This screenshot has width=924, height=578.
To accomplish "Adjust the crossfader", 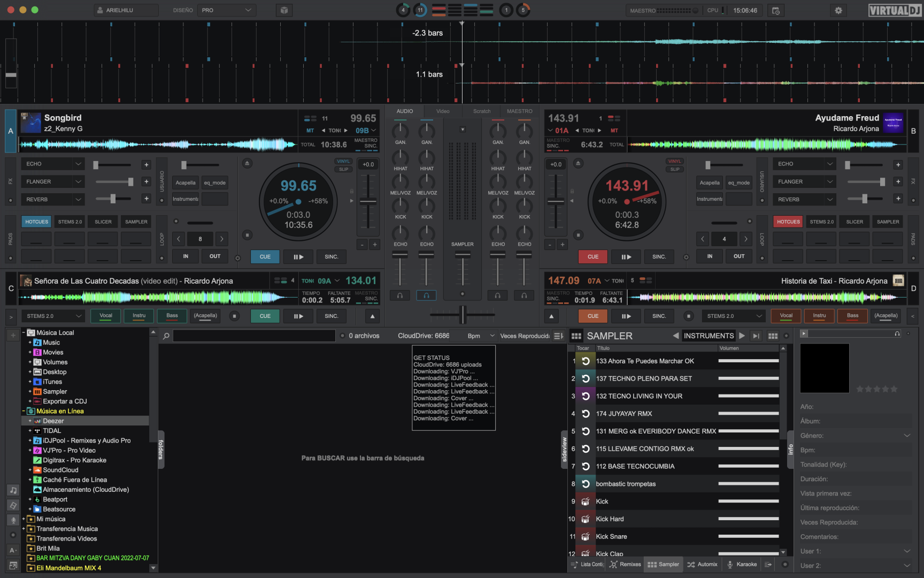I will click(463, 315).
